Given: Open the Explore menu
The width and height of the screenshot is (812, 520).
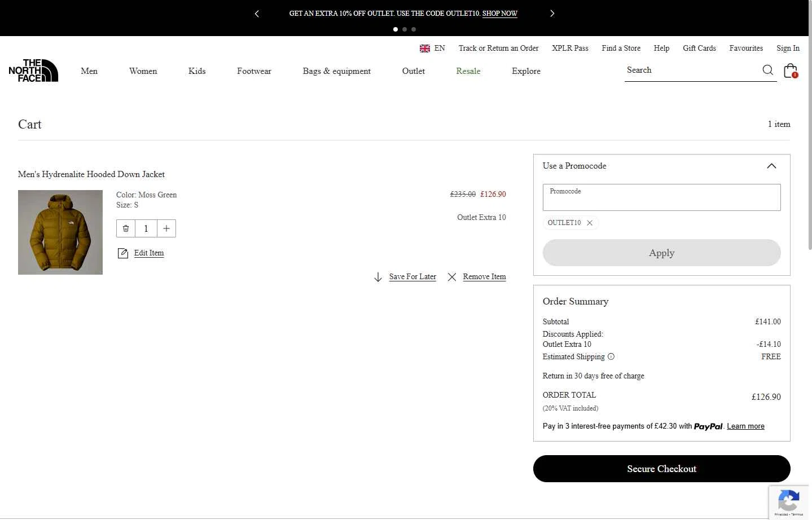Looking at the screenshot, I should [x=526, y=71].
